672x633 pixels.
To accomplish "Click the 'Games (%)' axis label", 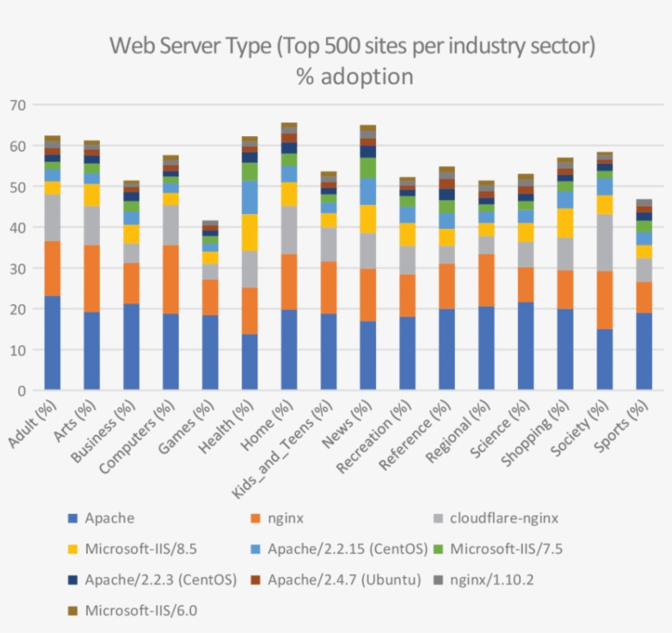I will click(185, 427).
